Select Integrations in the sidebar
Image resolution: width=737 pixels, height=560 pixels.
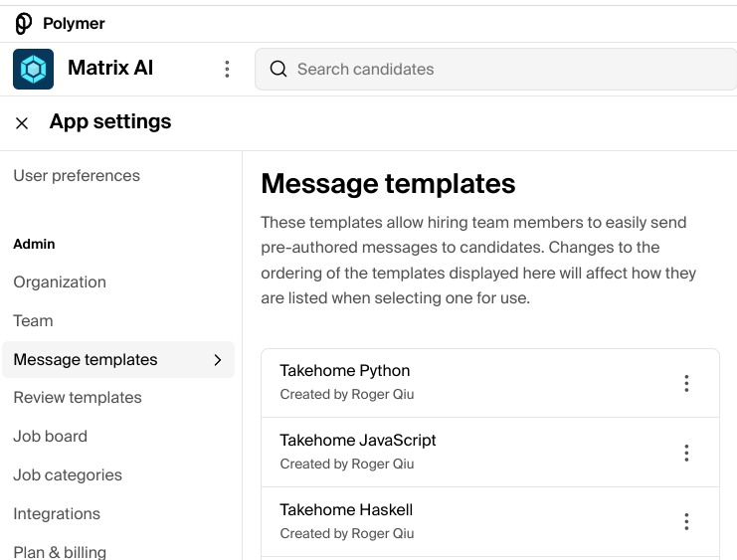[57, 514]
